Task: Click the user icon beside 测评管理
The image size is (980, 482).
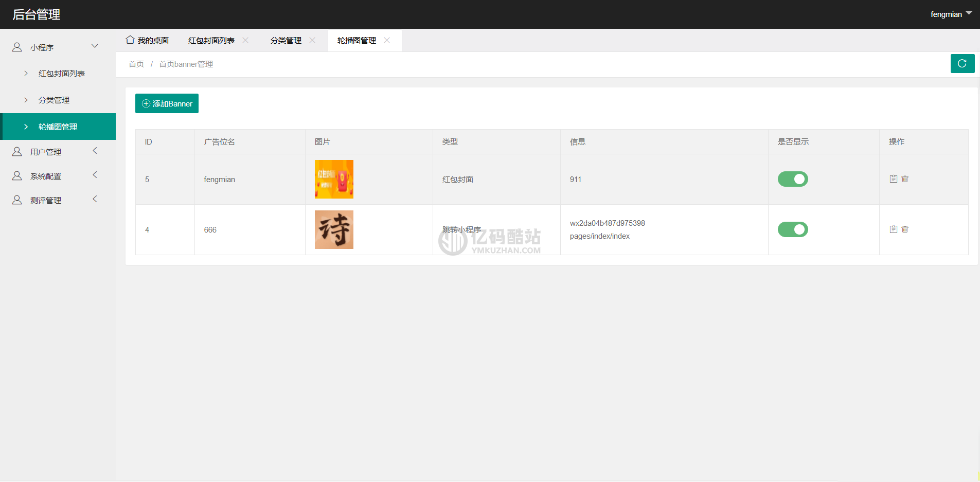Action: (17, 200)
